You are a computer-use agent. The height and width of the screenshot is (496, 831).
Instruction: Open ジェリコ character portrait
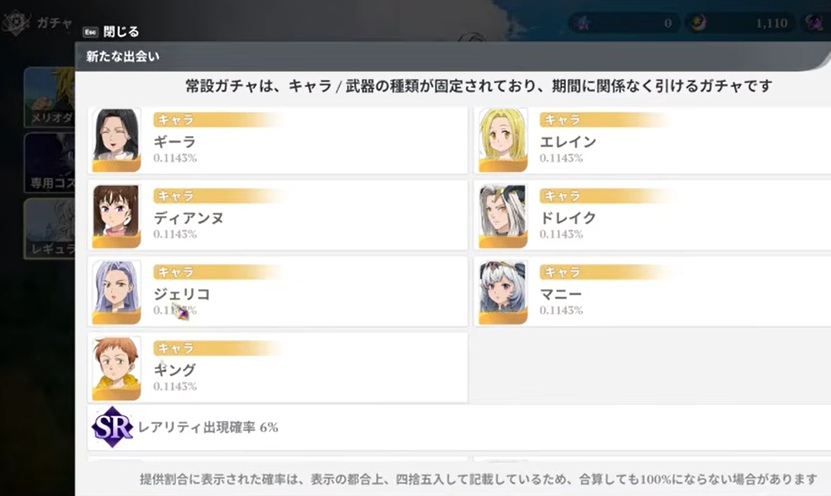tap(116, 290)
